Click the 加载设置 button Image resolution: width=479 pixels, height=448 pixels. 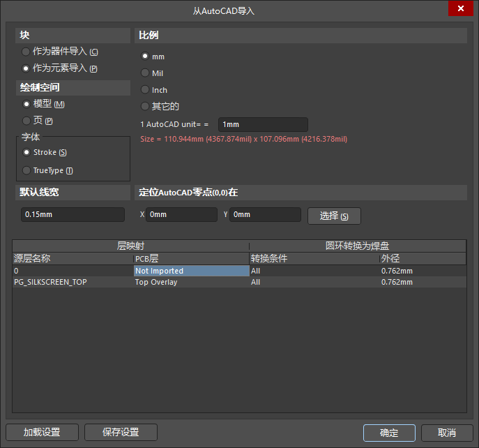coord(42,432)
